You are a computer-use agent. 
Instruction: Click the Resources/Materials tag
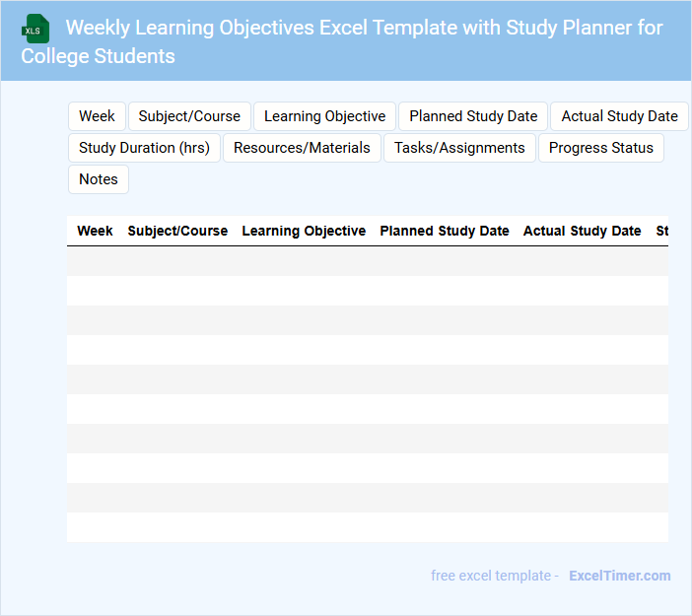click(x=302, y=148)
